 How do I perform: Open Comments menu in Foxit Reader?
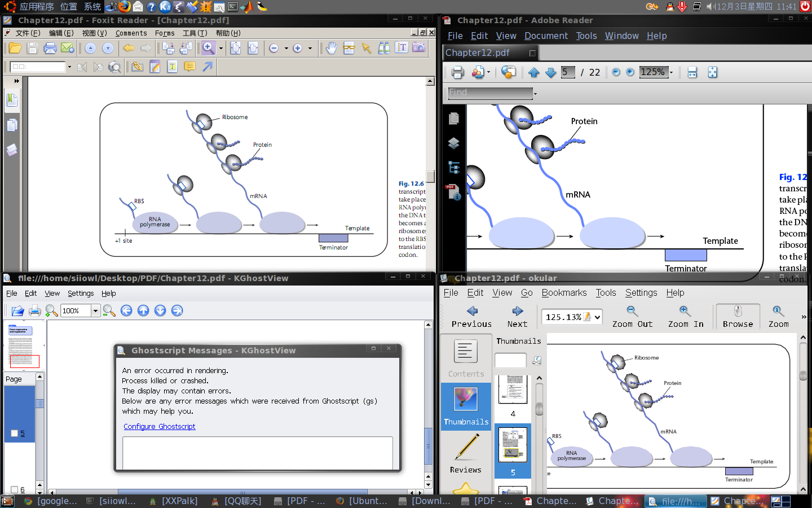pyautogui.click(x=131, y=33)
